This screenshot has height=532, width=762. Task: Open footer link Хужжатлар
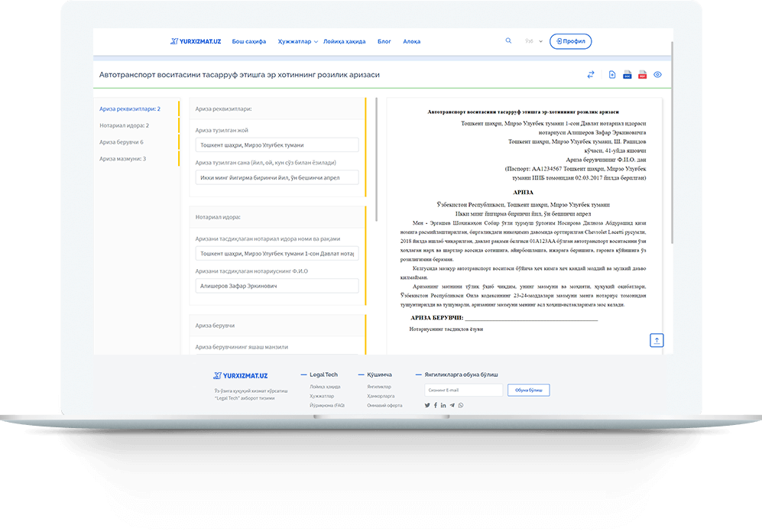[322, 396]
